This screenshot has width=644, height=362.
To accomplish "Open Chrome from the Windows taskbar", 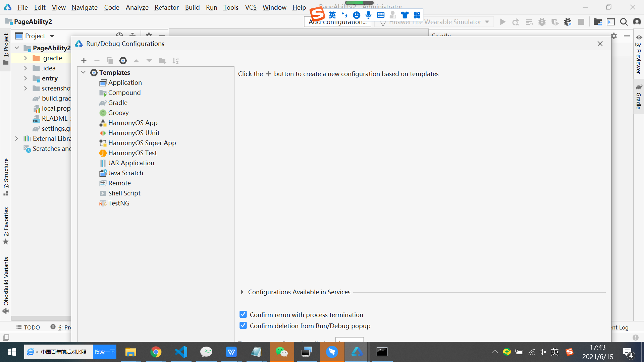I will pos(156,352).
